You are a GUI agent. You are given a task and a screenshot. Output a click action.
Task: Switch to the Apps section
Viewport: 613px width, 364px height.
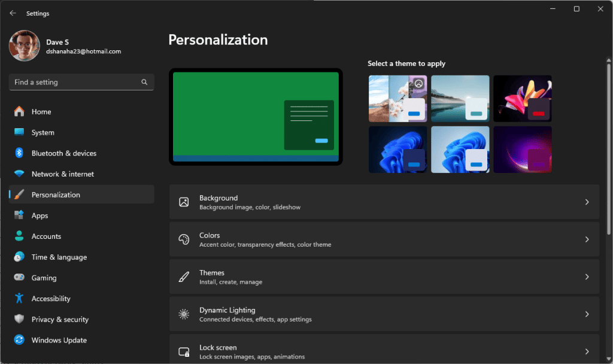[40, 215]
